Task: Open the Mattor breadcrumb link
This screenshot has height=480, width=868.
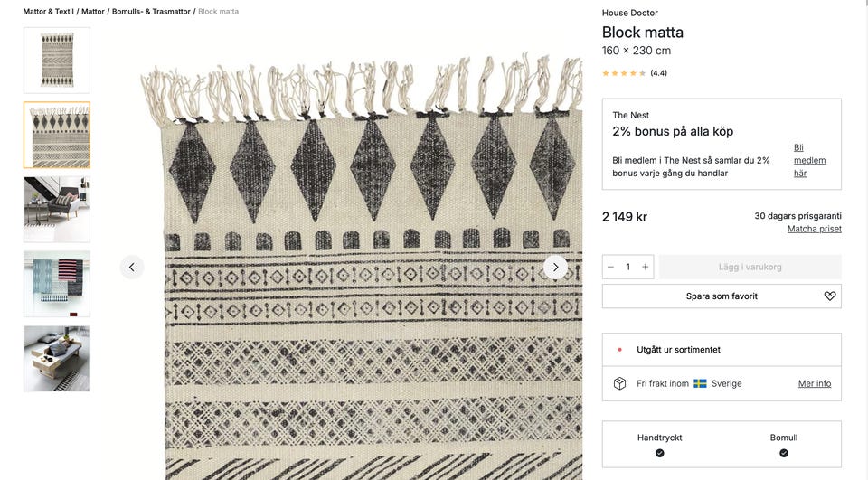Action: click(x=93, y=12)
